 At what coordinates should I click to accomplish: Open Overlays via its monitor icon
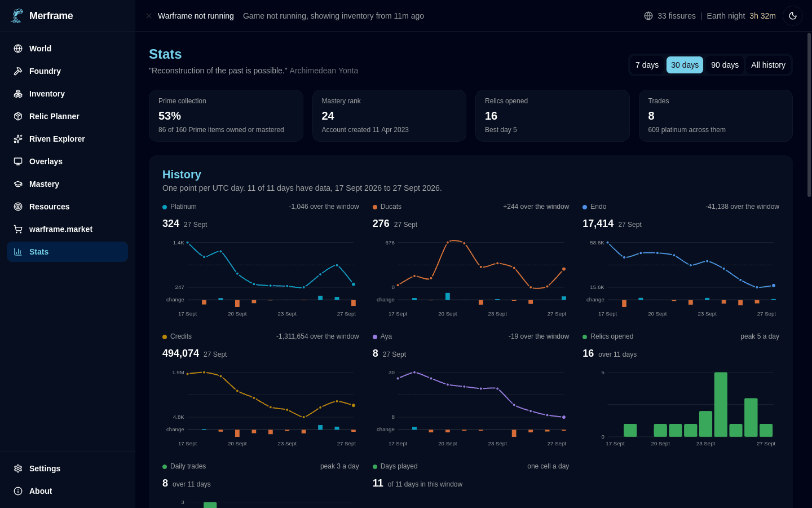18,161
